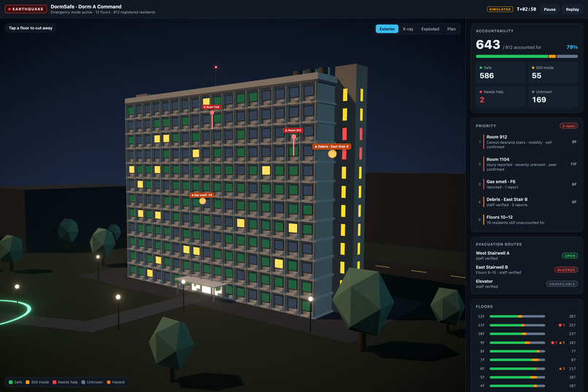Select the 11F floor bar
Screen dimensions: 588x392
[517, 326]
